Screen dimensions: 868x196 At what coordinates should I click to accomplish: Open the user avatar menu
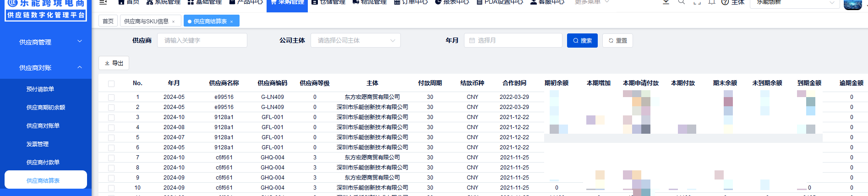point(853,5)
